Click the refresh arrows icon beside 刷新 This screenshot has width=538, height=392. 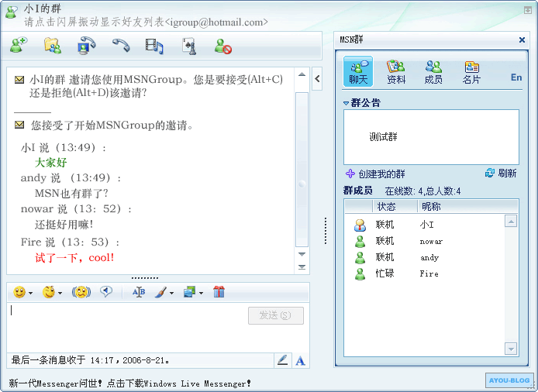[490, 173]
